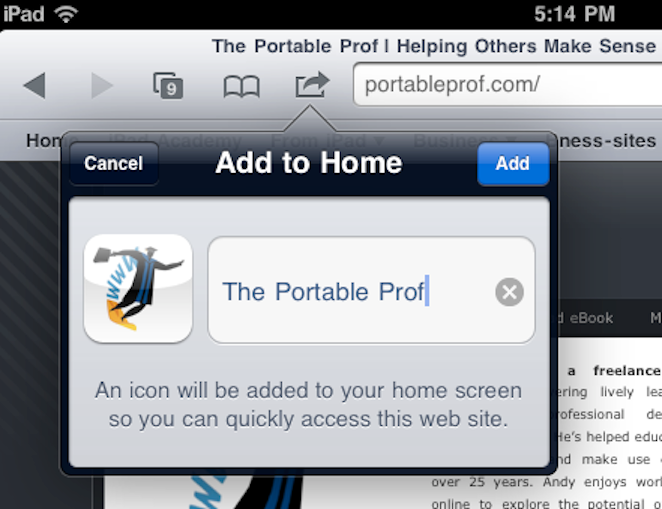Confirm with the blue Add button
The image size is (662, 509).
(x=513, y=164)
